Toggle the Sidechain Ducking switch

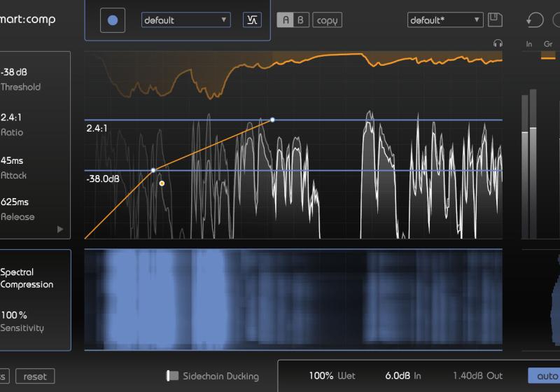172,376
